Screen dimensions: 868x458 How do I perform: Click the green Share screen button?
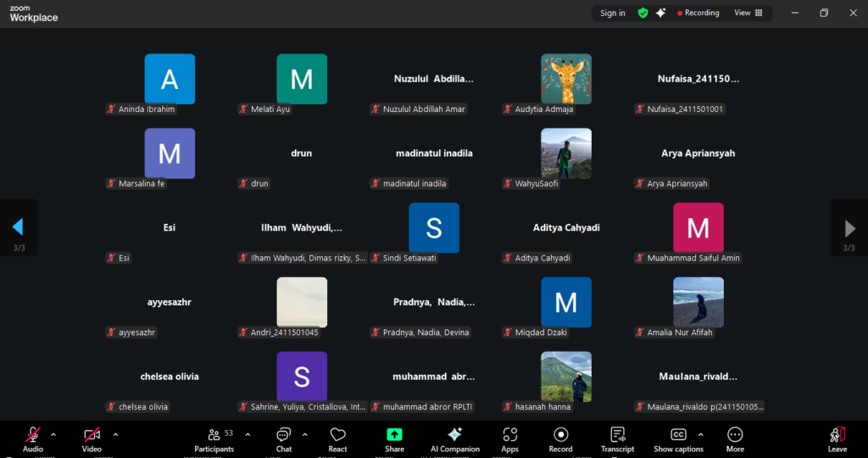coord(394,438)
